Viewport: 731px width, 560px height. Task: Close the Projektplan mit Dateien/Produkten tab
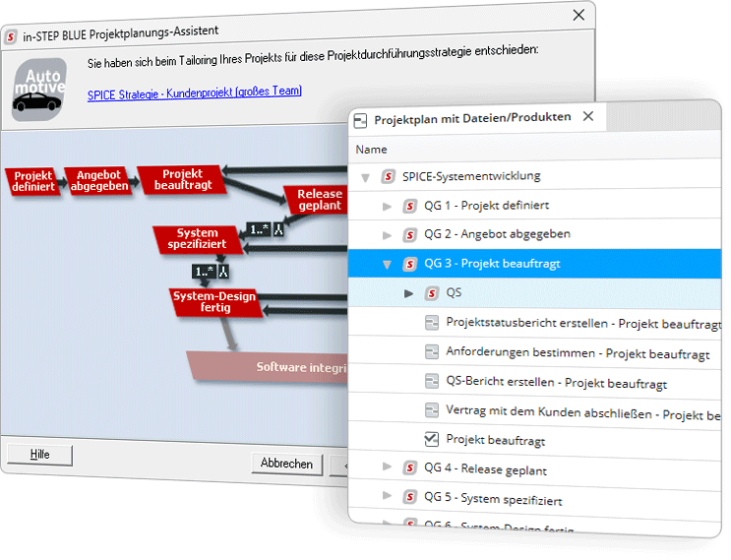588,116
